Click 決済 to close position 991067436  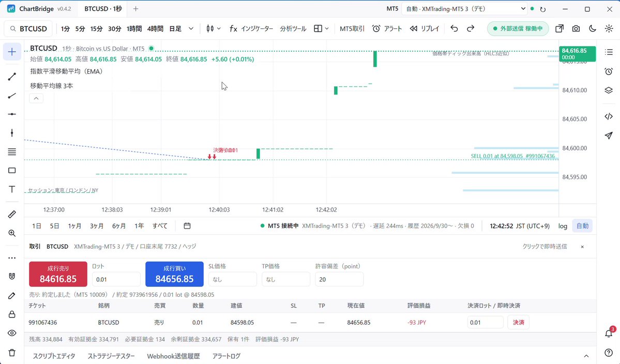(518, 323)
